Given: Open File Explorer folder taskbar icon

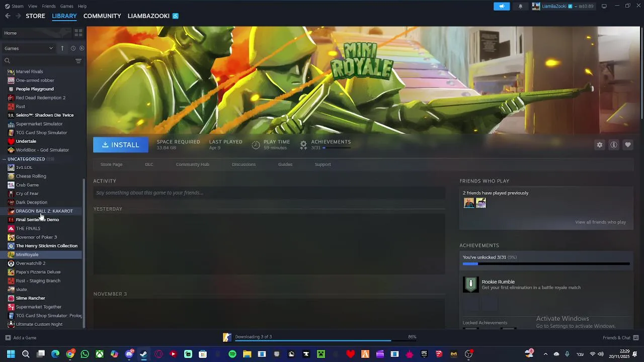Looking at the screenshot, I should pos(247,354).
